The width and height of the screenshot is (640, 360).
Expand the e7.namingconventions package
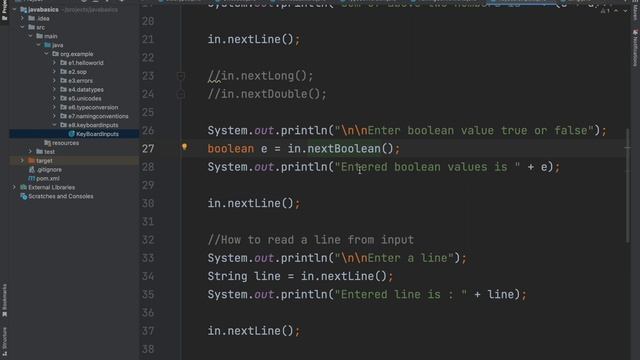(54, 116)
